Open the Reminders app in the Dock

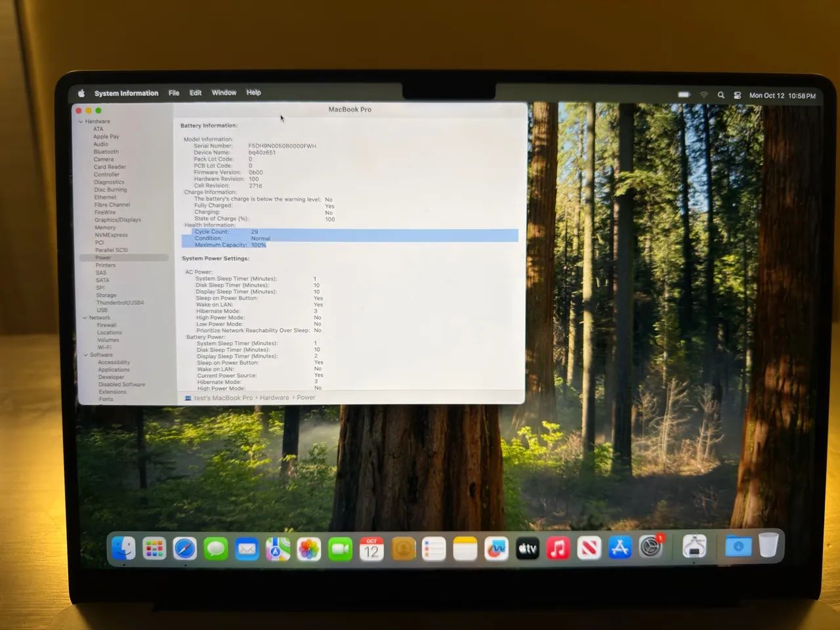[434, 549]
